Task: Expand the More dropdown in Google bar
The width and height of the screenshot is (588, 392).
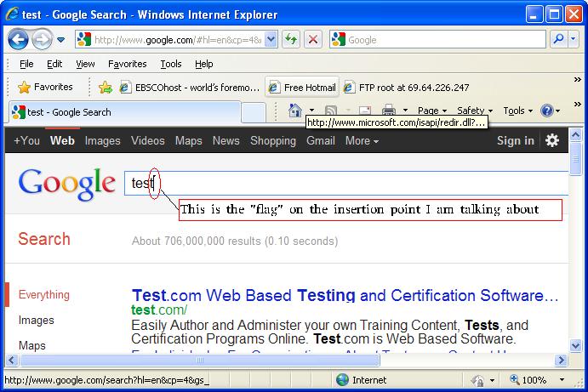Action: pyautogui.click(x=362, y=141)
